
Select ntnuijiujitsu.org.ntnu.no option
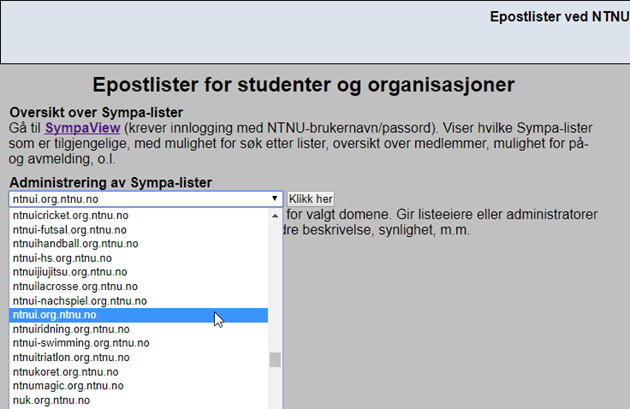point(139,272)
